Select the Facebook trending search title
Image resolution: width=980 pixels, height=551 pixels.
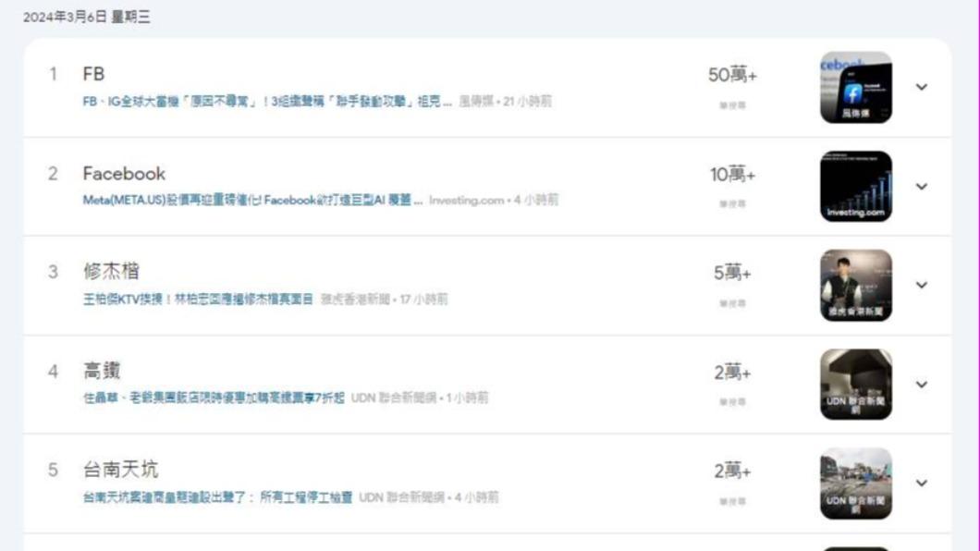(x=125, y=173)
